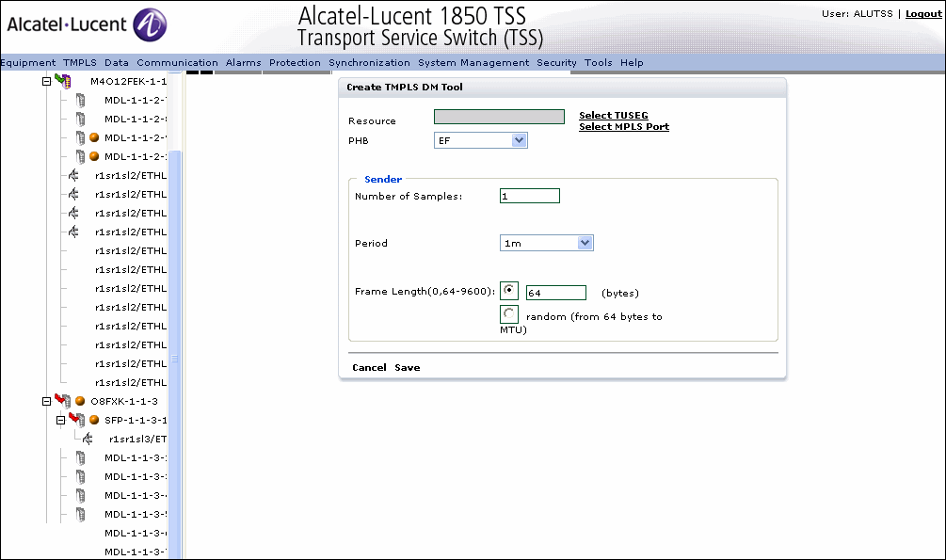Open the Tools menu
The width and height of the screenshot is (946, 560).
tap(598, 62)
